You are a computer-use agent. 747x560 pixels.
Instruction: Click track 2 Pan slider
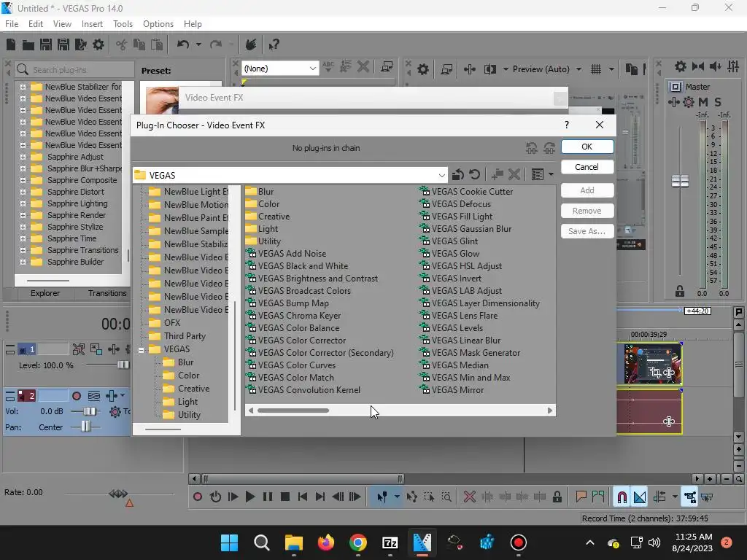coord(85,427)
